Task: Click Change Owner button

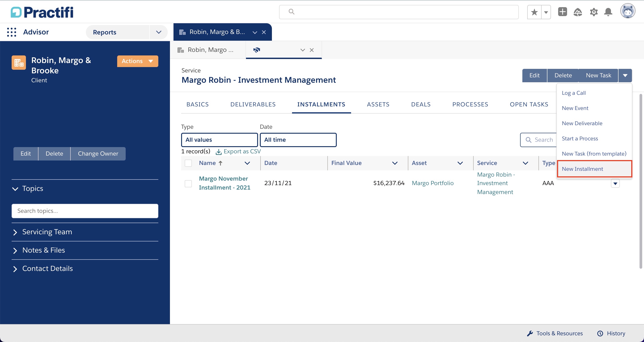Action: click(98, 154)
